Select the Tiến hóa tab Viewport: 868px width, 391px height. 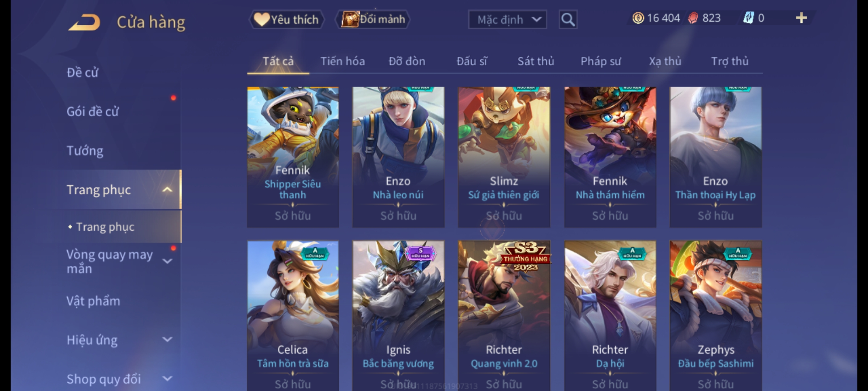342,61
